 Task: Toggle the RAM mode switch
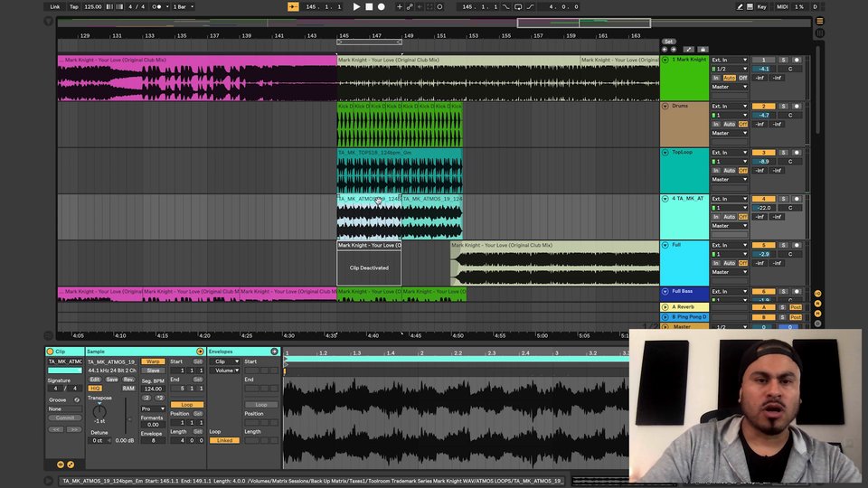tap(128, 389)
